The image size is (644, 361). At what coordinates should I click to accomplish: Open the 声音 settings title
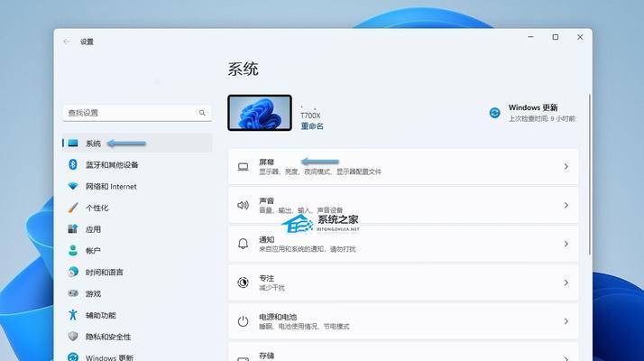pyautogui.click(x=266, y=200)
